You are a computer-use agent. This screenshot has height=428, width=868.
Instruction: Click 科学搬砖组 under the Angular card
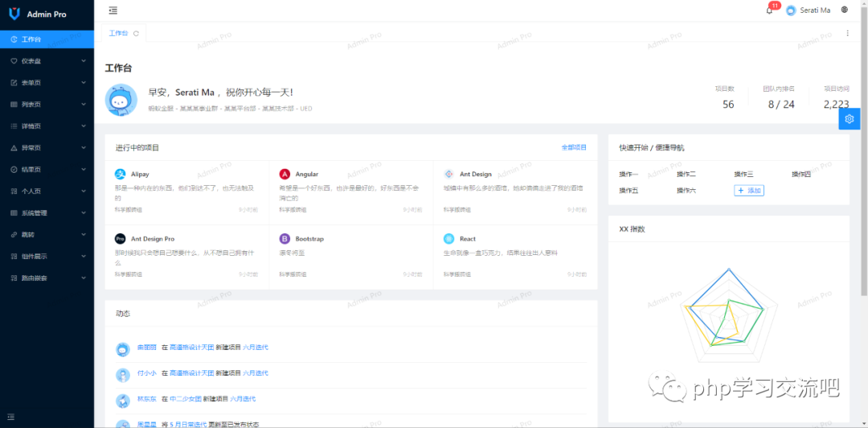tap(293, 210)
